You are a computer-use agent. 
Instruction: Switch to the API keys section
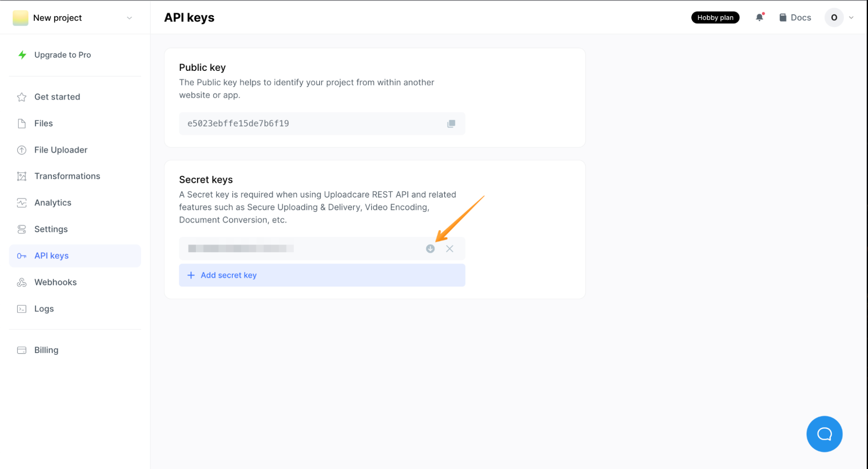[x=51, y=256]
